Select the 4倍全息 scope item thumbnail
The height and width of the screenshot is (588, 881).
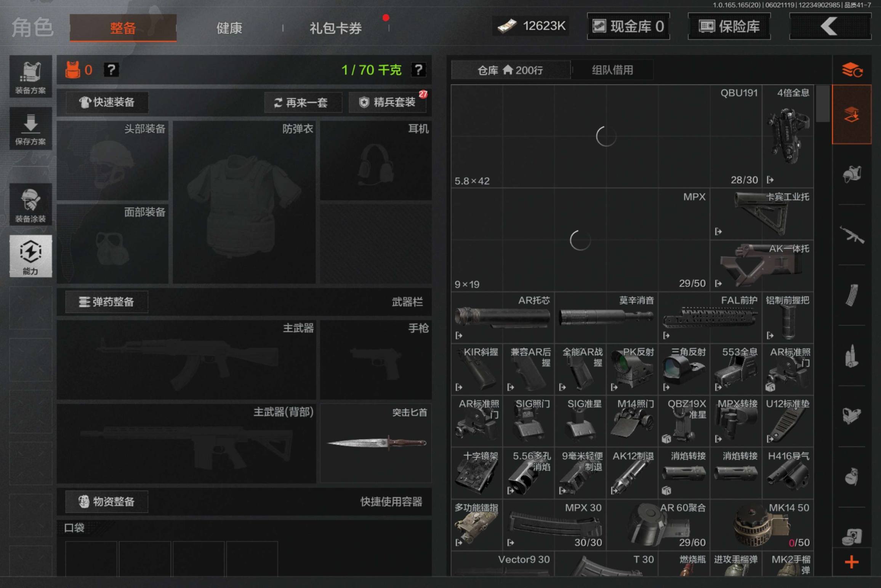pos(788,136)
